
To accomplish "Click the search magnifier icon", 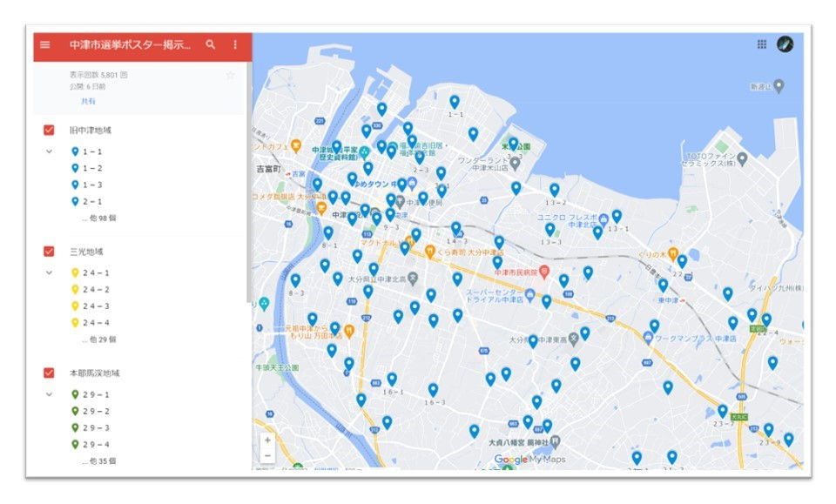I will pos(211,44).
